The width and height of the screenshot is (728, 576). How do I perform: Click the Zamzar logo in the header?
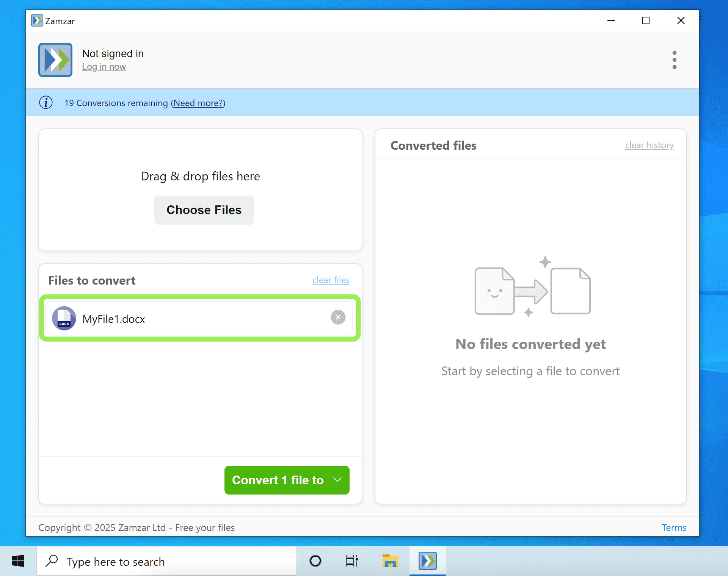click(55, 59)
